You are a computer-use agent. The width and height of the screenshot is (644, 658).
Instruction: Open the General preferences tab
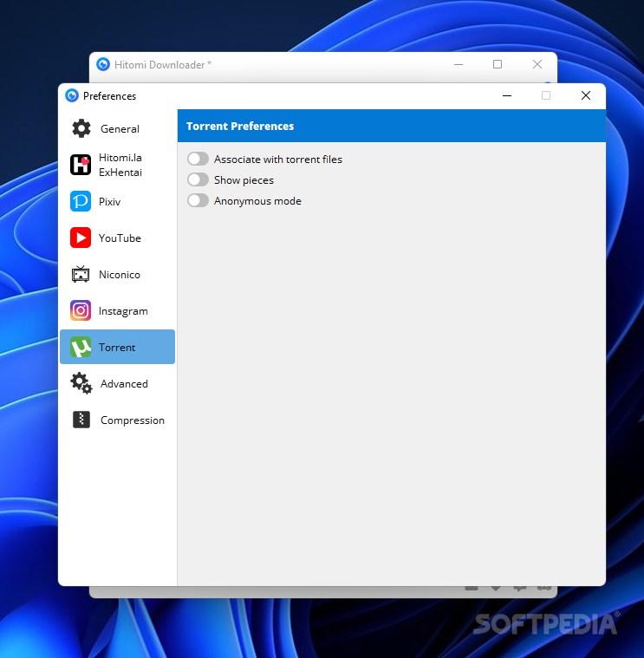coord(118,128)
